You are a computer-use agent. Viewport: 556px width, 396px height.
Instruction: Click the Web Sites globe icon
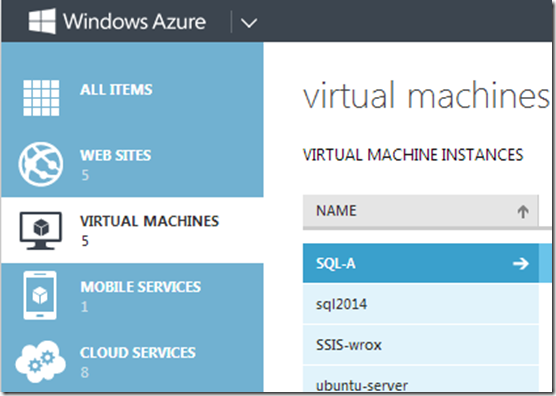click(x=41, y=164)
